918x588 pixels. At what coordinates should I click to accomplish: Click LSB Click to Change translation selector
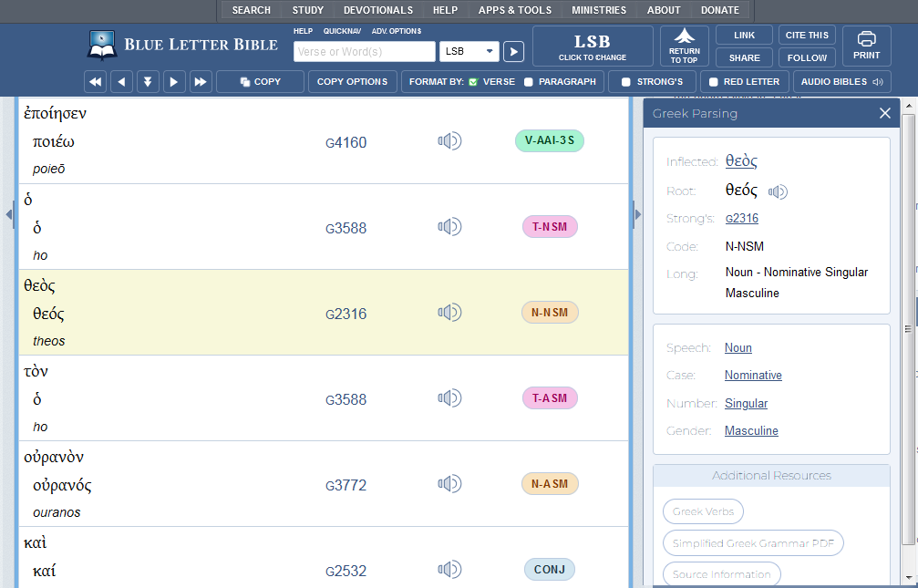pyautogui.click(x=593, y=46)
